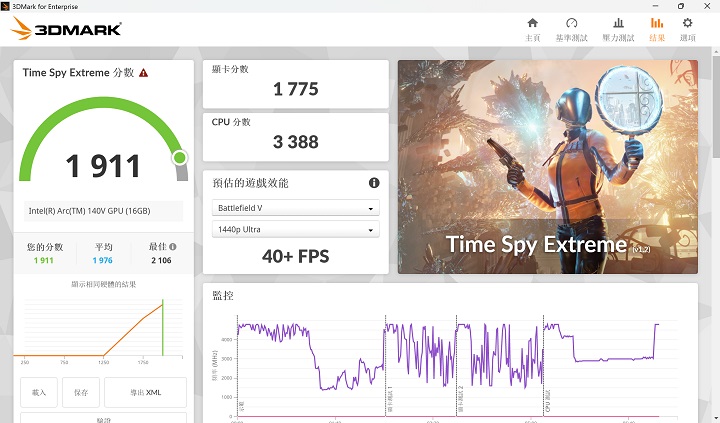Click the green marker line in score distribution chart
The height and width of the screenshot is (423, 720).
tap(163, 327)
